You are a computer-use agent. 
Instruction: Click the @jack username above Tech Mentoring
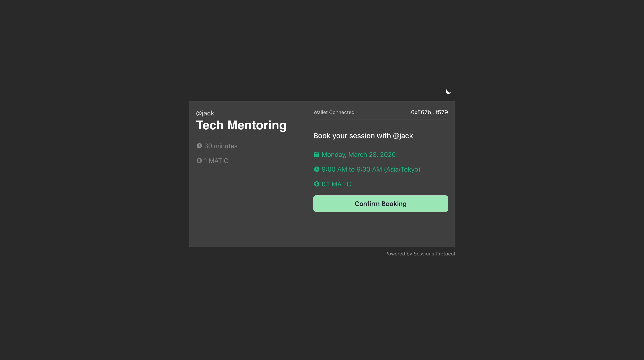tap(205, 113)
